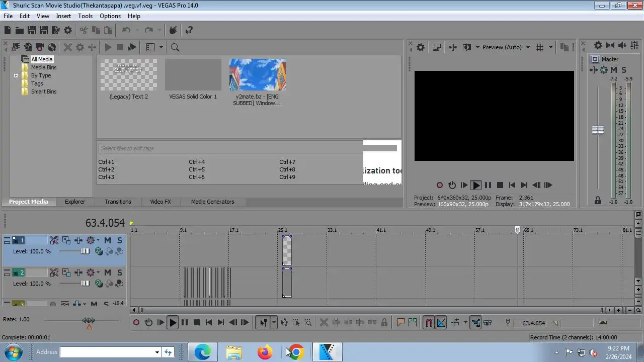Switch to the Explorer tab
Image resolution: width=644 pixels, height=362 pixels.
click(x=74, y=202)
